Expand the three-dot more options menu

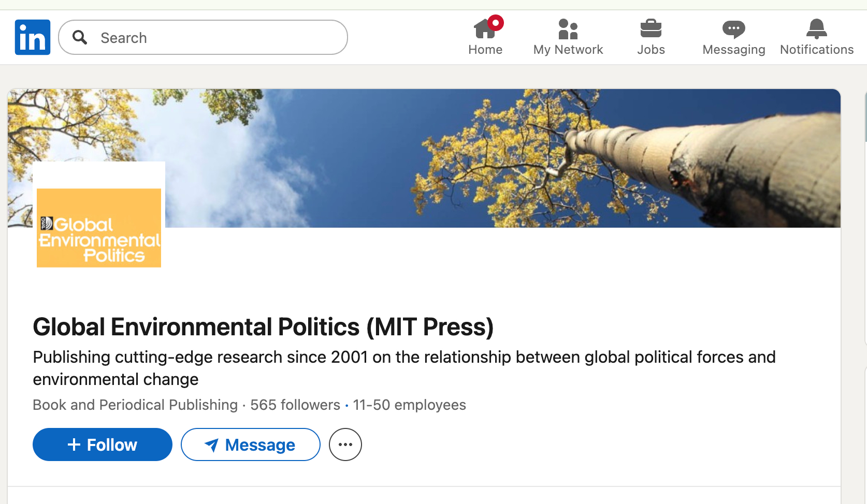345,444
